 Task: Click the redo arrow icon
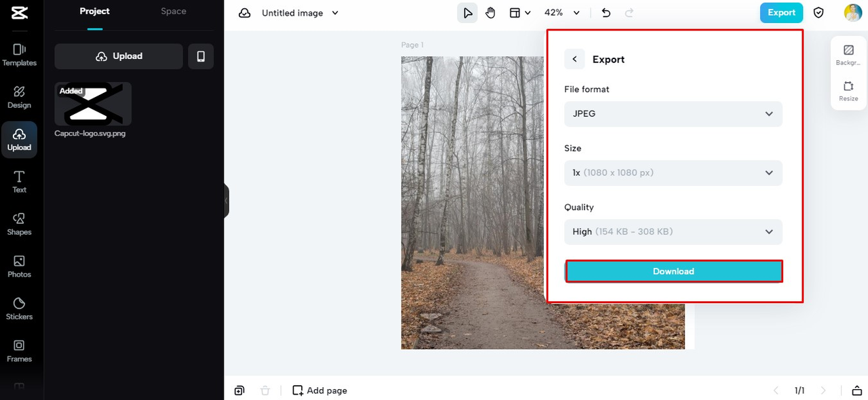pos(629,13)
